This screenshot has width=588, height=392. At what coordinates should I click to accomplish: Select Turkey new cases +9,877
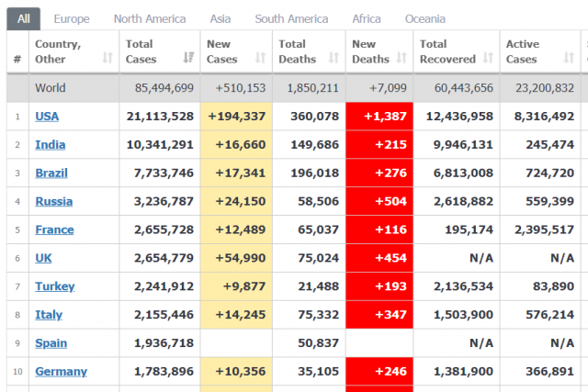244,286
